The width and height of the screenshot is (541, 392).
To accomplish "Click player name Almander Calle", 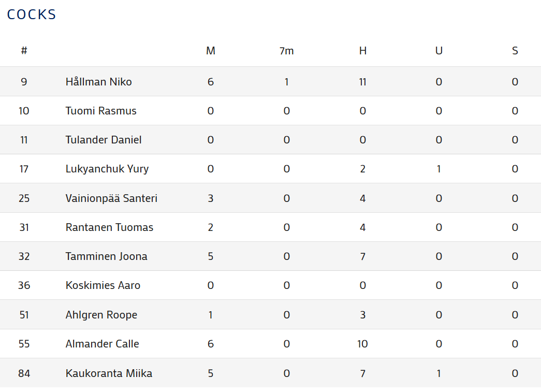I will tap(102, 344).
